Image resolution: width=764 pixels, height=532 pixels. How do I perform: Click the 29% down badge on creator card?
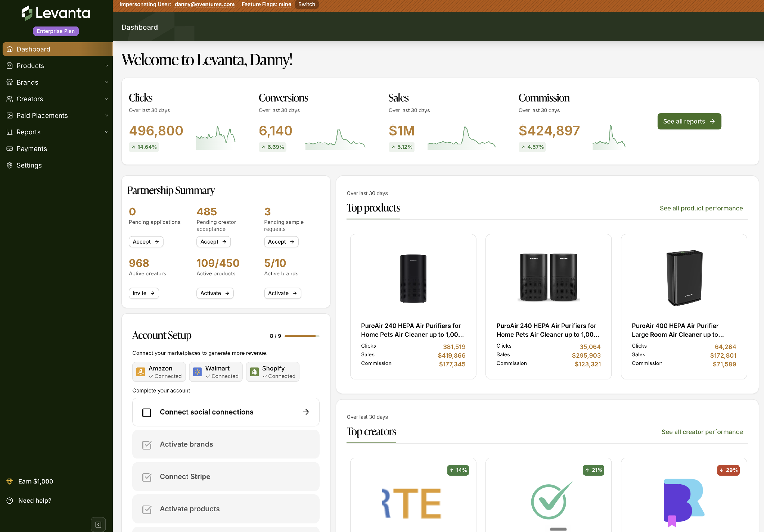click(x=729, y=470)
